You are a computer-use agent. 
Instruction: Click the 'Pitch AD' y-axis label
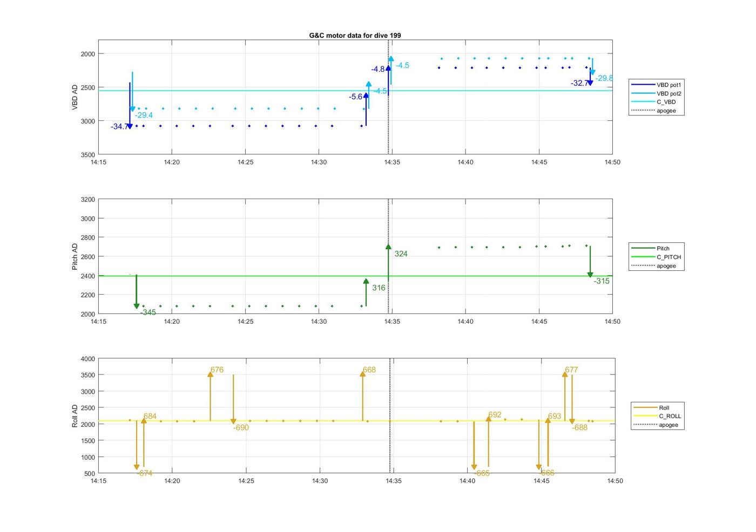[x=75, y=256]
